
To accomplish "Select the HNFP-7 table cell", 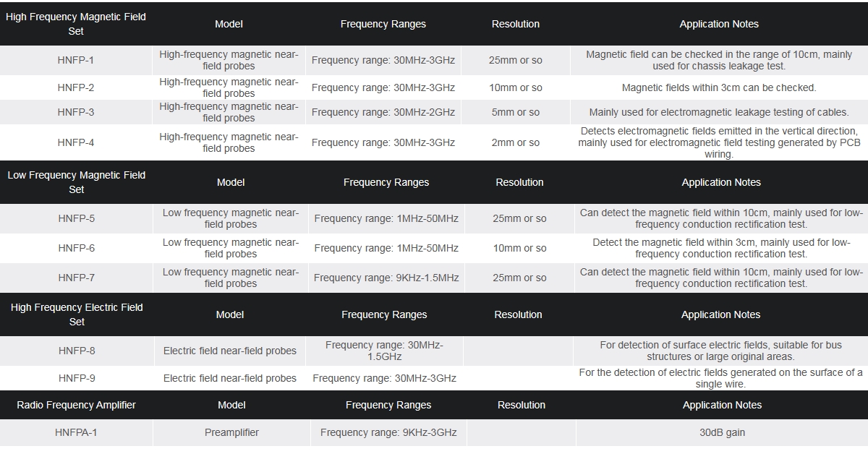I will pyautogui.click(x=77, y=278).
